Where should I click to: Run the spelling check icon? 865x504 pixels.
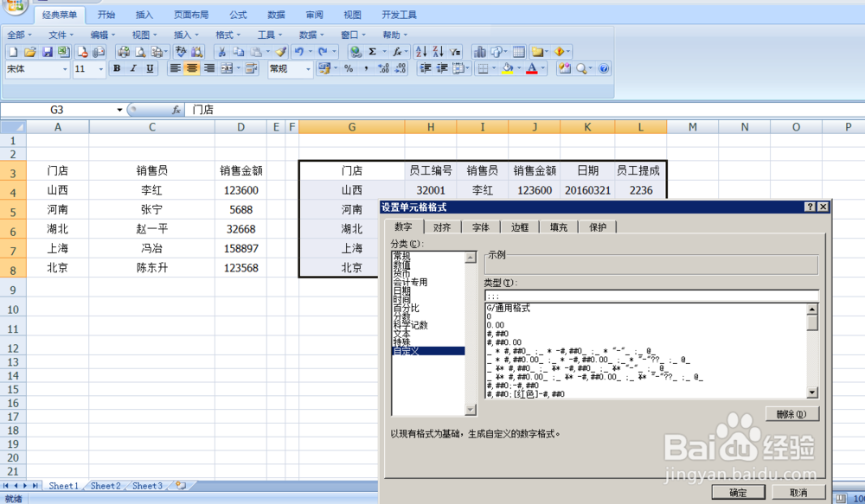click(181, 52)
